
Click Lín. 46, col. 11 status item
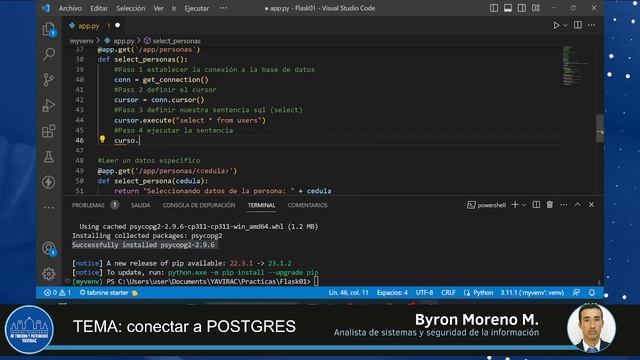pyautogui.click(x=349, y=293)
